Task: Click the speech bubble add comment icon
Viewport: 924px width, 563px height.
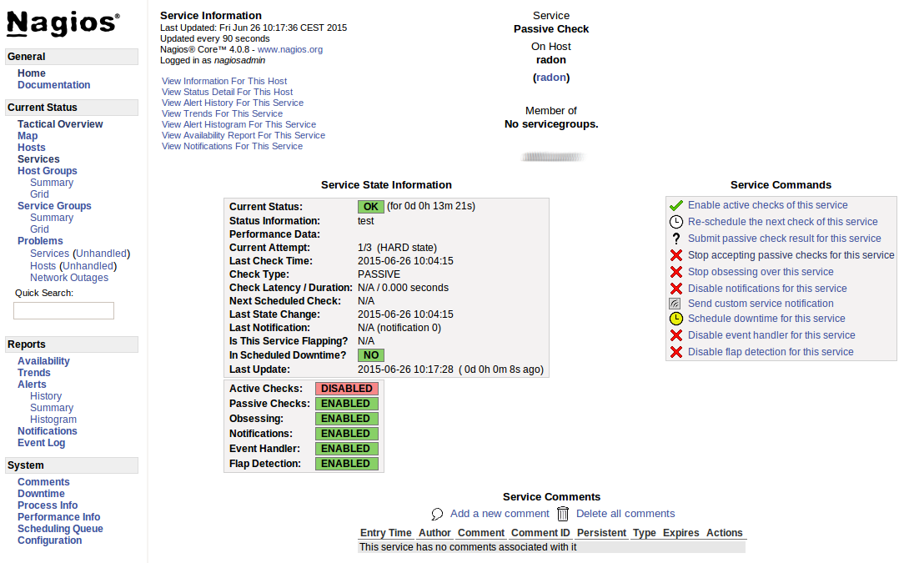Action: pos(437,514)
